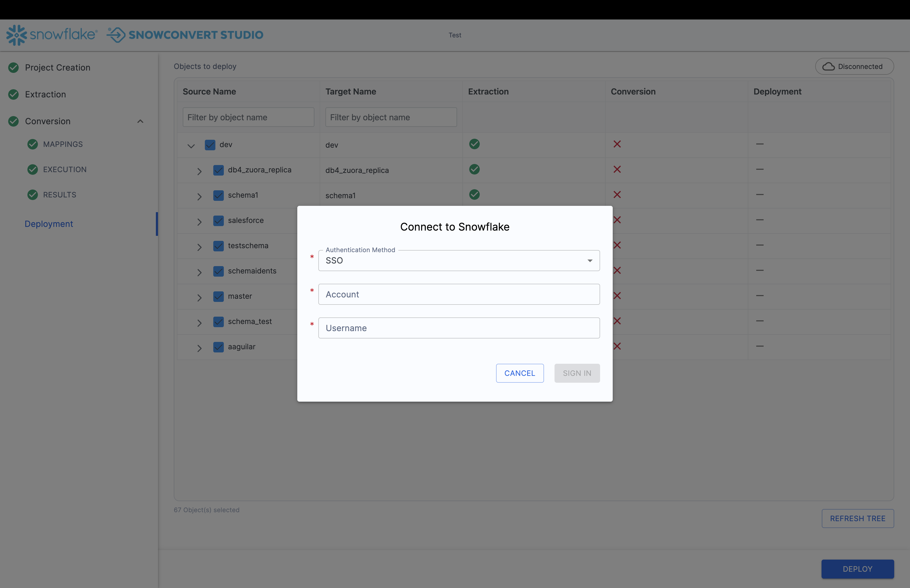Click green check icon next to MAPPINGS

tap(33, 144)
